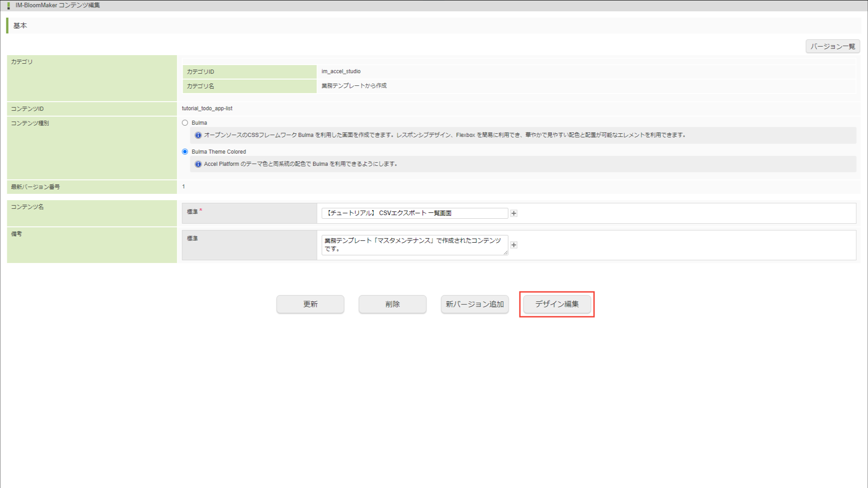This screenshot has height=488, width=868.
Task: Click the 基本 section heading
Action: pos(20,26)
